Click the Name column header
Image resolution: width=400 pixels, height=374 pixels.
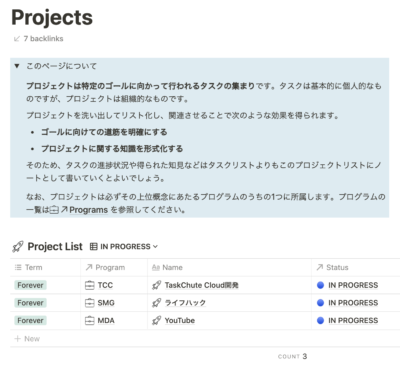click(229, 267)
